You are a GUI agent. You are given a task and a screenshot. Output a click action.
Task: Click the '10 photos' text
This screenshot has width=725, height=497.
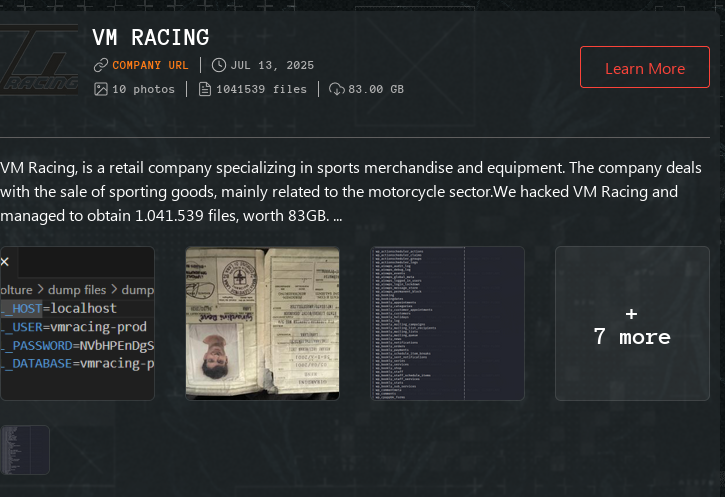(x=143, y=89)
